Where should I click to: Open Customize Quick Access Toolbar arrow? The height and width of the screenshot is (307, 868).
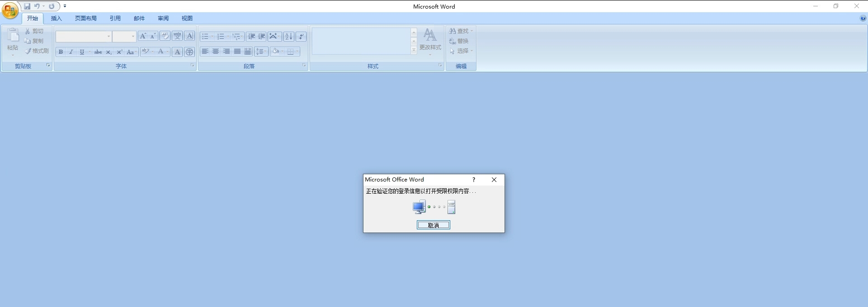(x=65, y=6)
